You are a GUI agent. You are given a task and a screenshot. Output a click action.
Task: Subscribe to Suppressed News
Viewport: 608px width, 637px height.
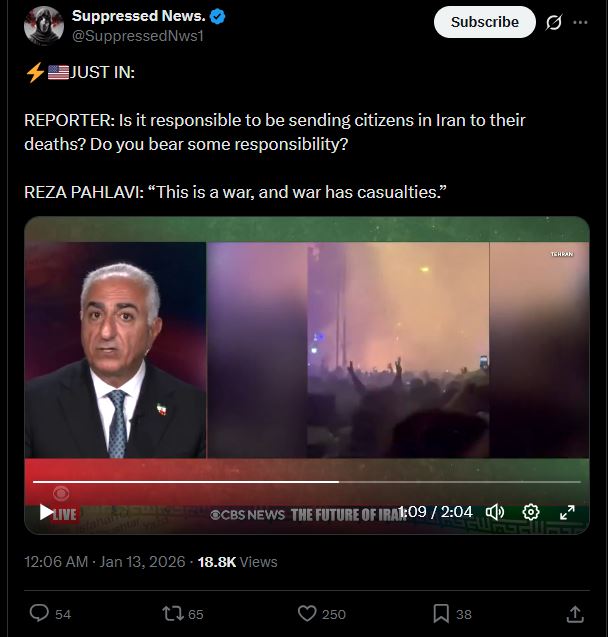pos(485,22)
